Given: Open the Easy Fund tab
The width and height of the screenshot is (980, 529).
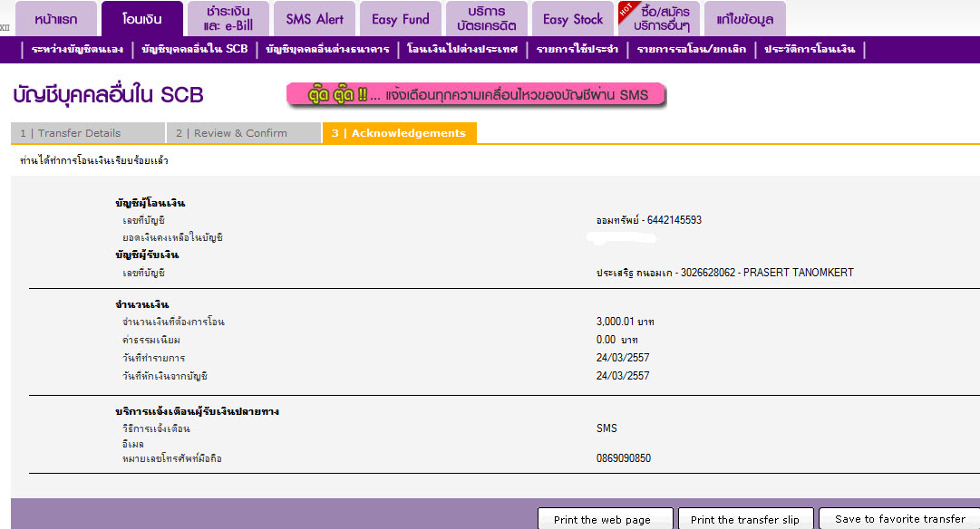Looking at the screenshot, I should point(401,19).
